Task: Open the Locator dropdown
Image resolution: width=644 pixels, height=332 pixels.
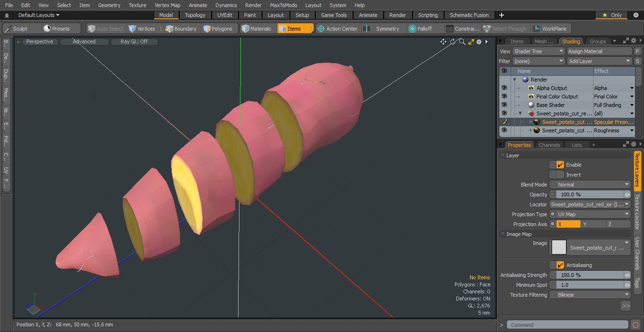Action: (590, 204)
